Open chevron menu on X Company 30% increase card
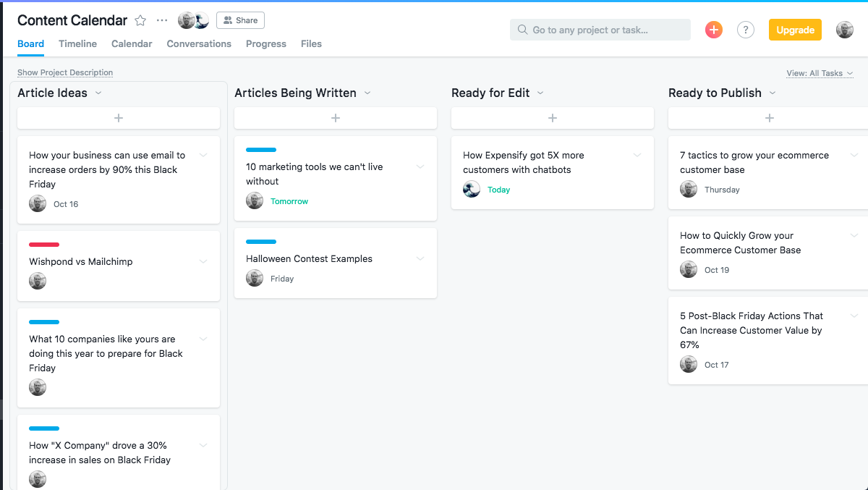This screenshot has height=490, width=868. [x=203, y=445]
